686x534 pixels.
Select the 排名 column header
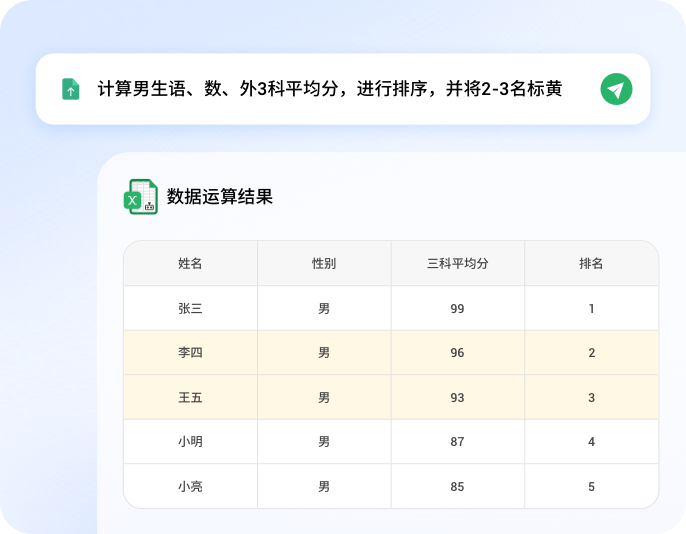click(x=591, y=264)
